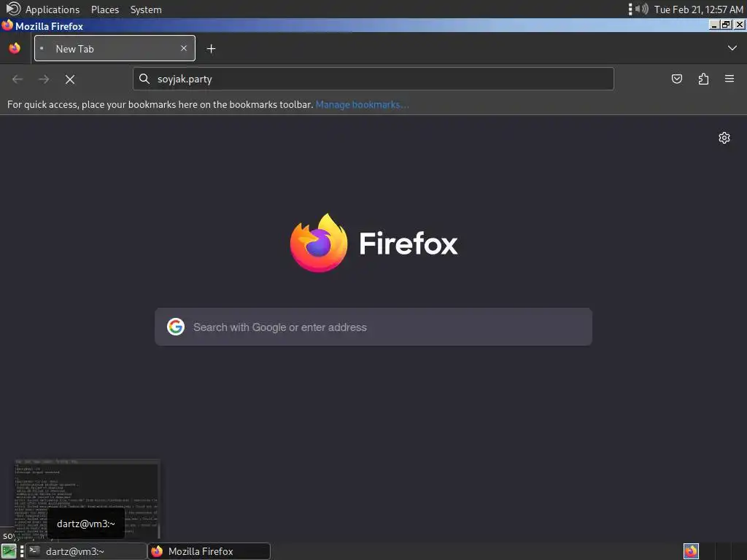Open the Manage bookmarks link

point(362,105)
